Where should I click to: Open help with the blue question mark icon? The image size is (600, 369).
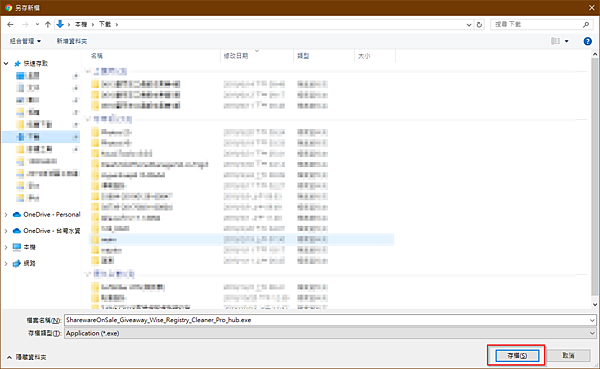587,41
